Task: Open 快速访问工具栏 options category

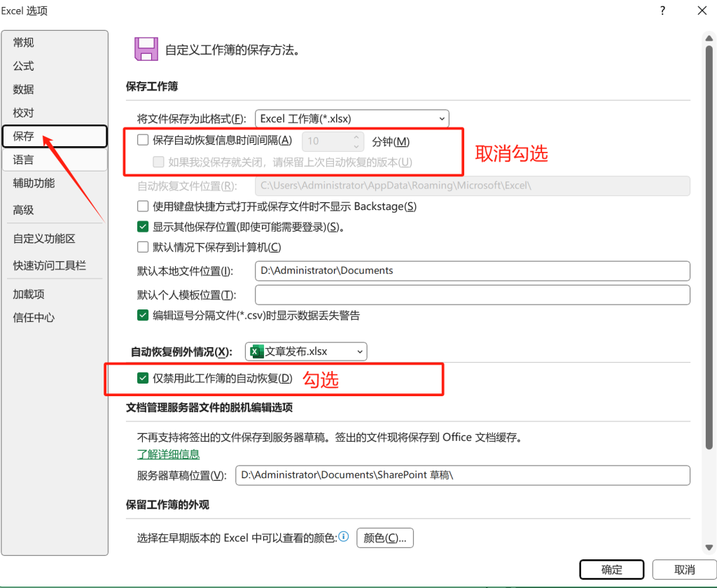Action: pyautogui.click(x=55, y=266)
